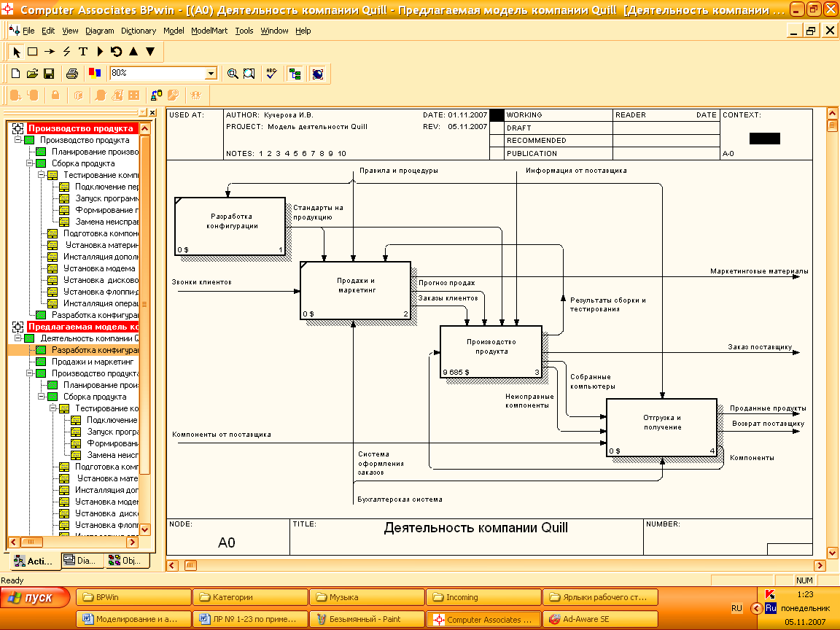
Task: Collapse Деятельность компании node
Action: 17,338
